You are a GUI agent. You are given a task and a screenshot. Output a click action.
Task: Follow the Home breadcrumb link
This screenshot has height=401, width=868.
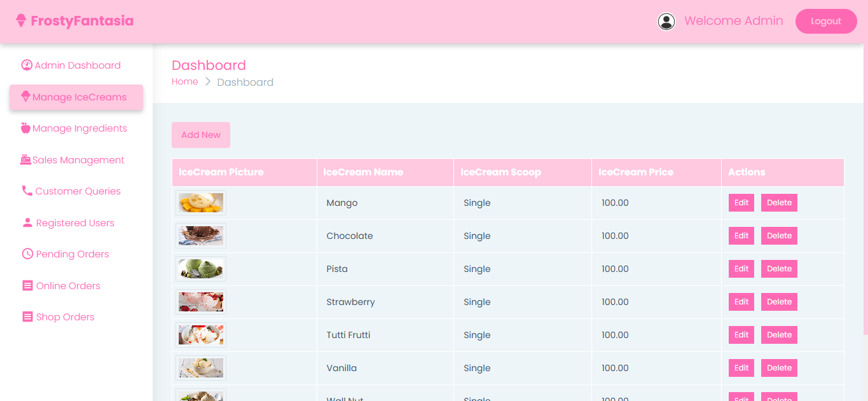184,82
